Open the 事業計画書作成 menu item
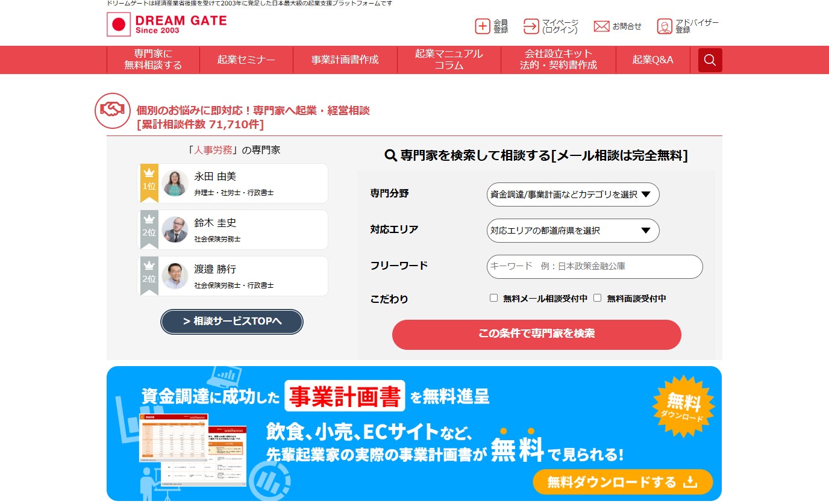829x504 pixels. (345, 60)
